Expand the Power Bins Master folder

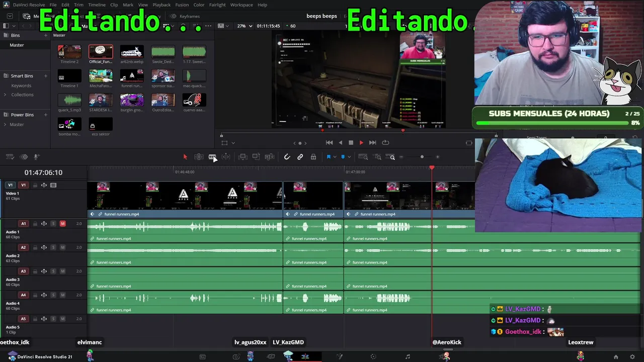click(x=5, y=124)
